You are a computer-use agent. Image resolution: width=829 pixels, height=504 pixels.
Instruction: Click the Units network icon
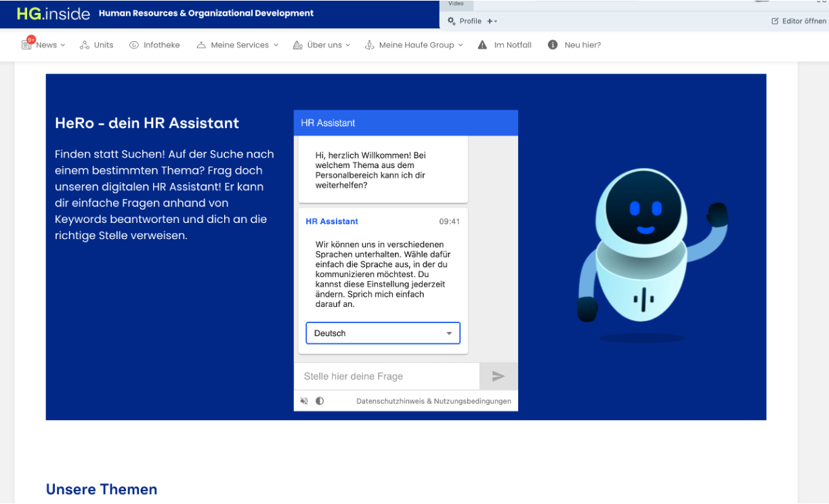[x=85, y=45]
